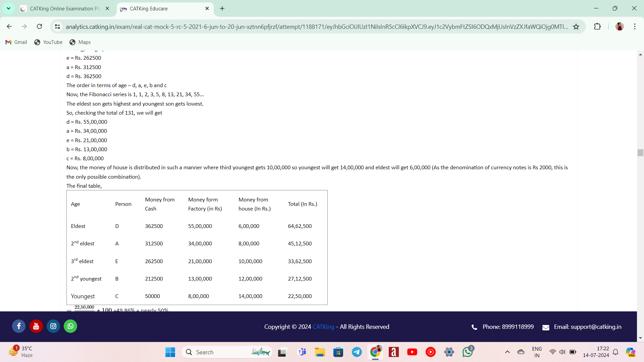Open the Facebook social icon in footer

[x=19, y=326]
